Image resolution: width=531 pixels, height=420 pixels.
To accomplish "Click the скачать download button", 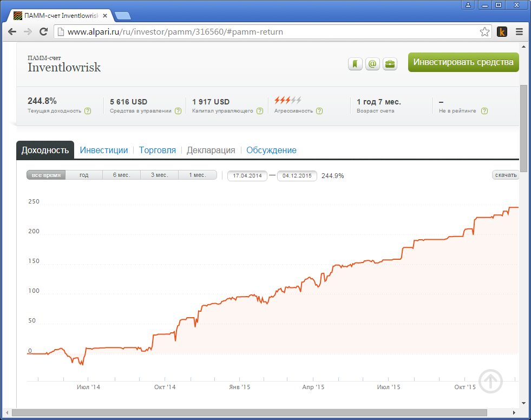I will pyautogui.click(x=506, y=175).
